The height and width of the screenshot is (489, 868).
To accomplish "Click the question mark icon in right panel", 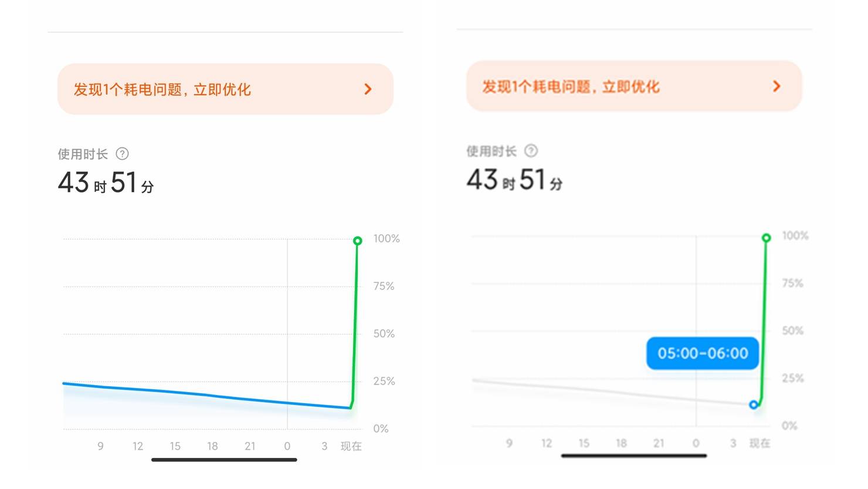I will (531, 151).
